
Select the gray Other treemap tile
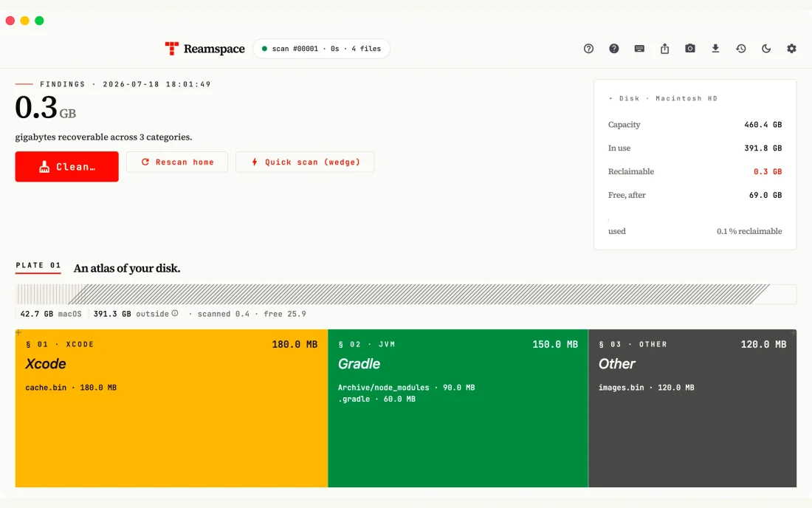click(x=692, y=408)
